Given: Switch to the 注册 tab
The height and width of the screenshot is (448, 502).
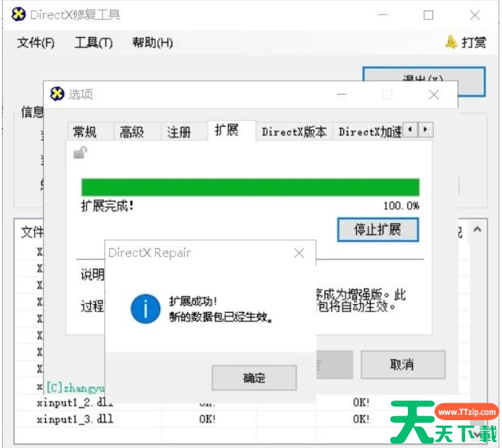Looking at the screenshot, I should tap(179, 132).
